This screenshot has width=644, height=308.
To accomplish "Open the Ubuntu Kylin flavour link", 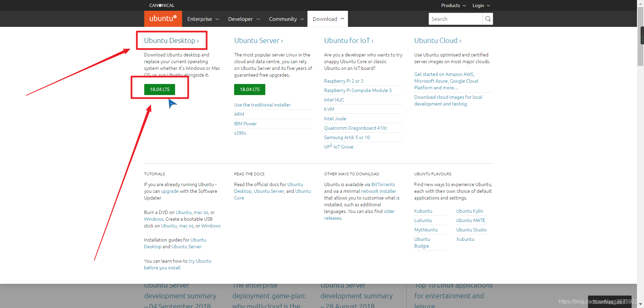I will point(470,211).
